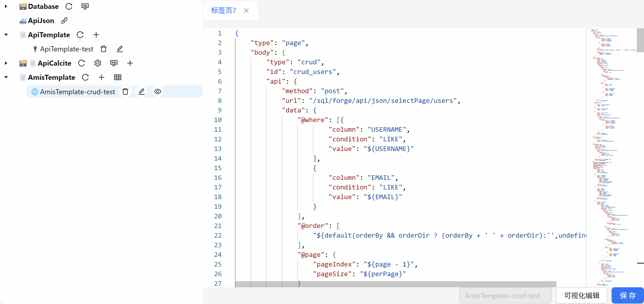Click the 可视化编辑 button
This screenshot has height=304, width=644.
pos(581,295)
